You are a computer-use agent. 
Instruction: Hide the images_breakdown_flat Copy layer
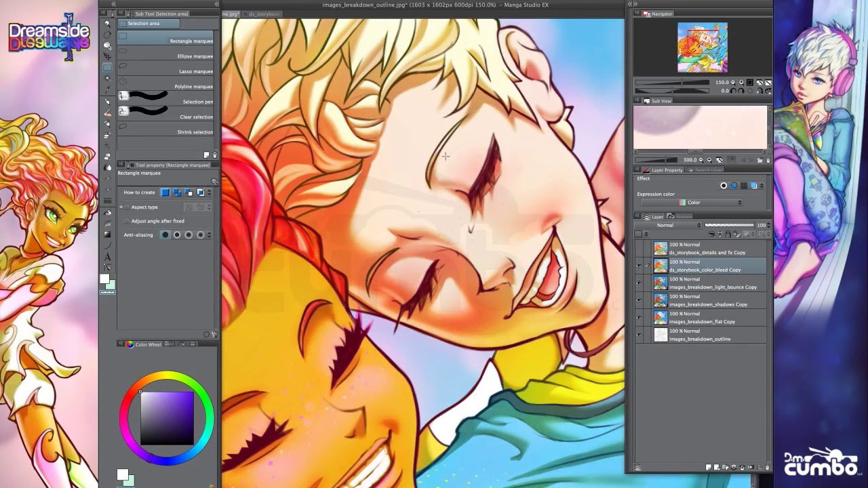[x=638, y=318]
